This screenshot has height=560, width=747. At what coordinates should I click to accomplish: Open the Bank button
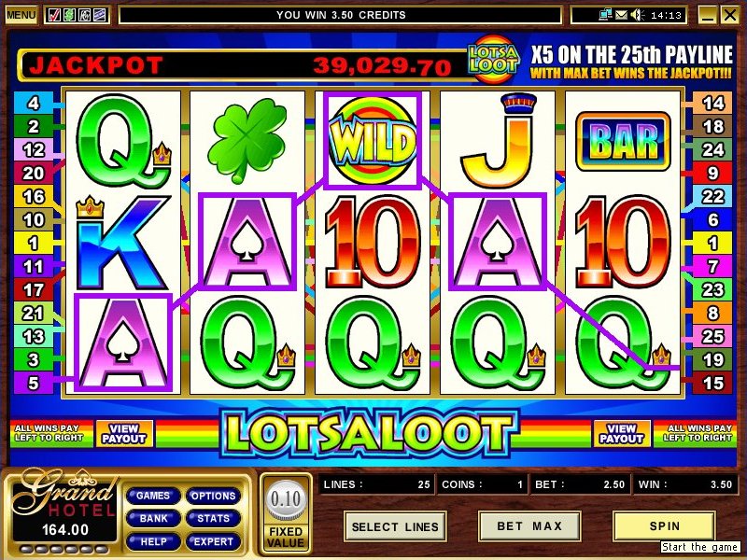point(153,519)
